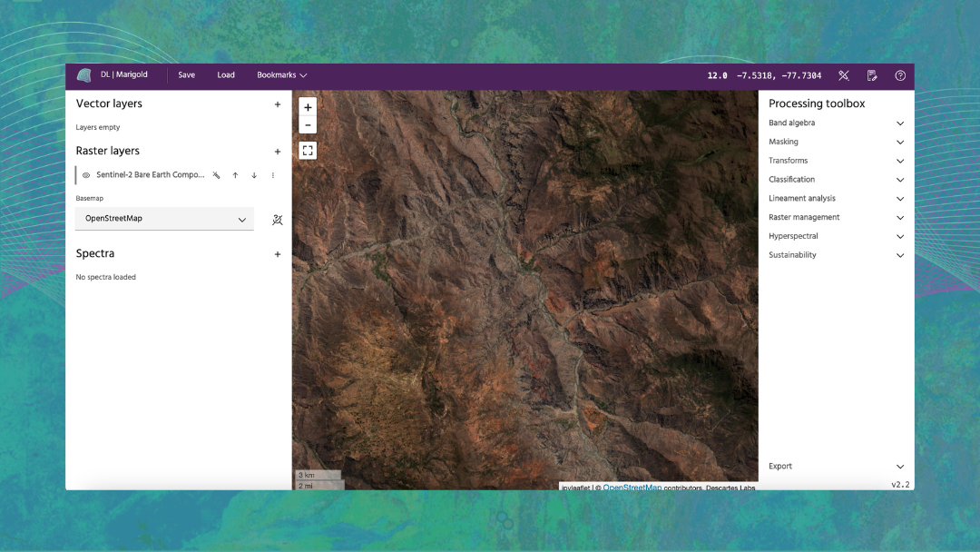Screen dimensions: 980x552
Task: Click the Processing toolbox heading
Action: (817, 103)
